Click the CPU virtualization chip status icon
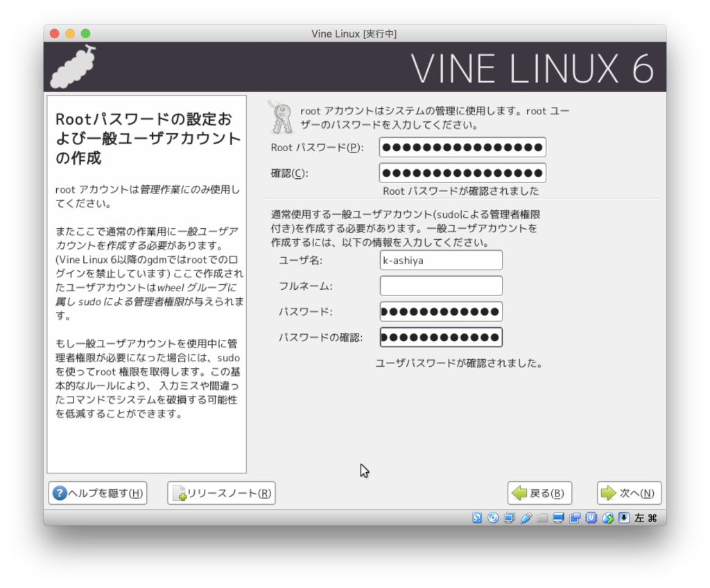Viewport: 710px width, 588px height. pos(591,518)
